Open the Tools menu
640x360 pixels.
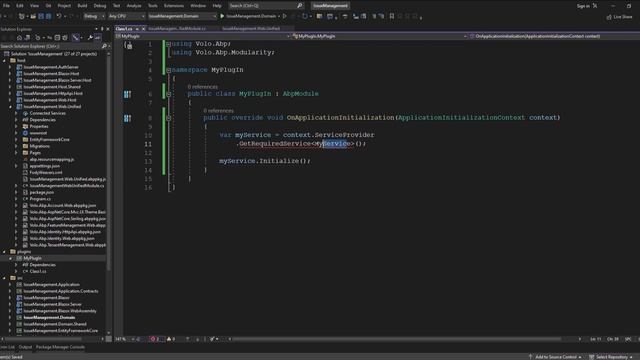tap(153, 6)
